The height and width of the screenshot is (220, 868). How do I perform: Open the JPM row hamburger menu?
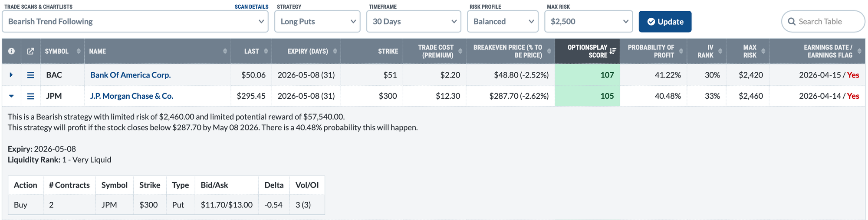(31, 96)
